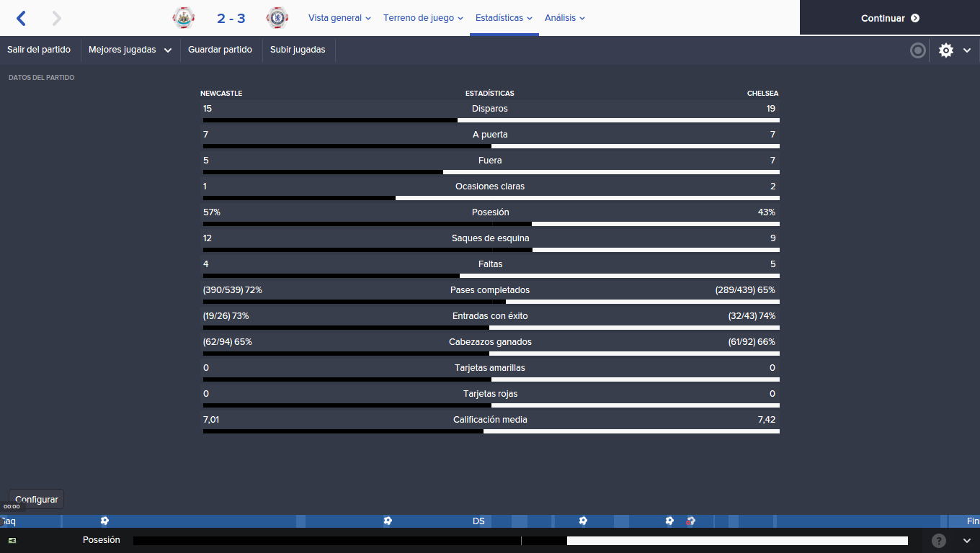980x553 pixels.
Task: Click the Cabezazos ganados label
Action: [490, 342]
